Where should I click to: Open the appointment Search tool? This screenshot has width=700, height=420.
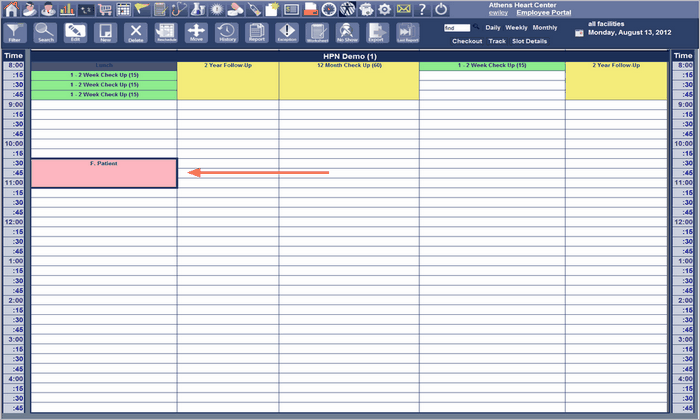45,32
